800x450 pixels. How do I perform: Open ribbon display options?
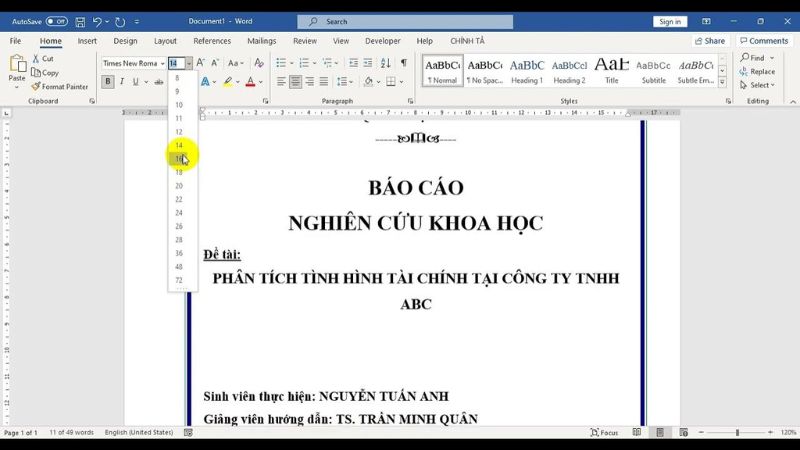(706, 21)
